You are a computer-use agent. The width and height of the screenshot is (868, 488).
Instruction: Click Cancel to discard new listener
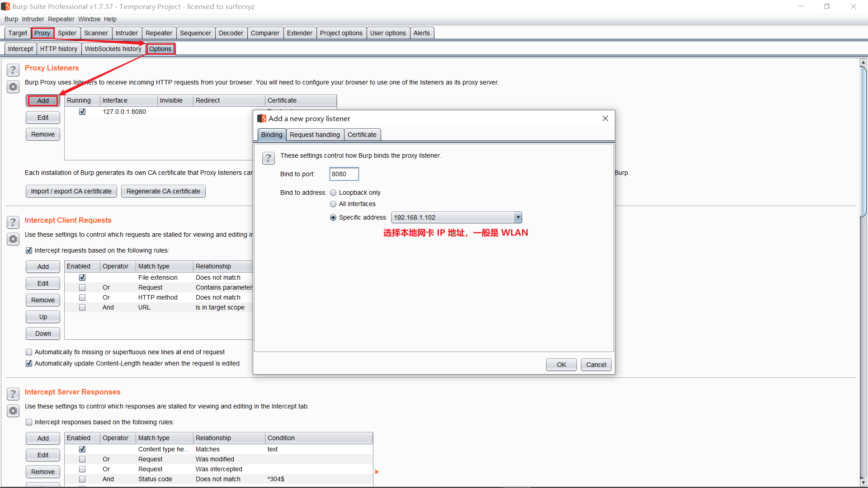pyautogui.click(x=595, y=364)
